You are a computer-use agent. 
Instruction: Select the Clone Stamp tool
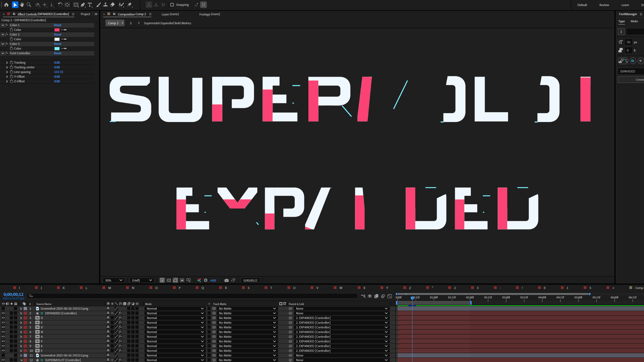(x=105, y=5)
